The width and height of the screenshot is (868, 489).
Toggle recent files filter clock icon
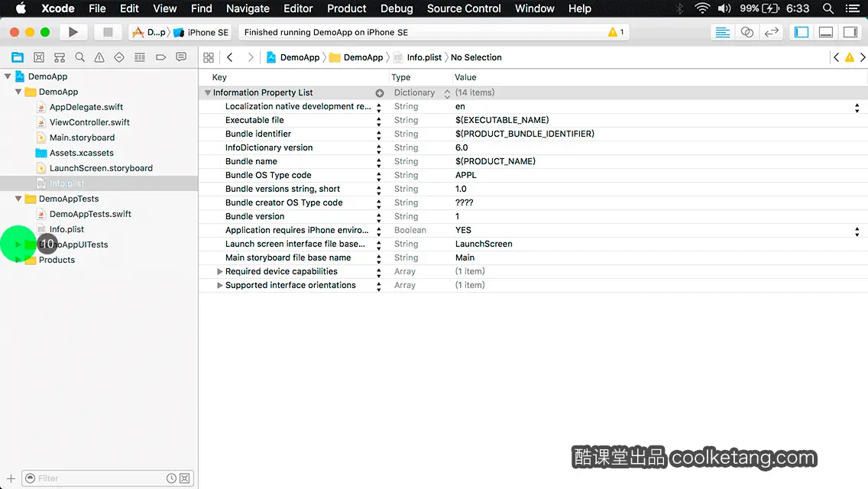tap(172, 478)
